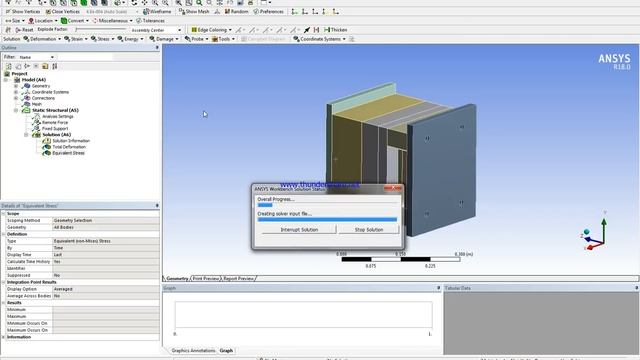Switch to Report Preview tab

click(x=238, y=278)
